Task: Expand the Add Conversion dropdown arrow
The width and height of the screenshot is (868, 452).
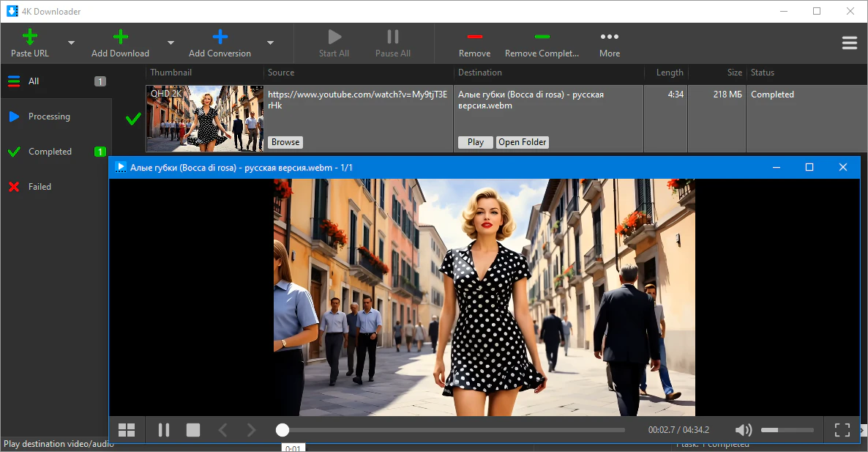Action: pos(270,43)
